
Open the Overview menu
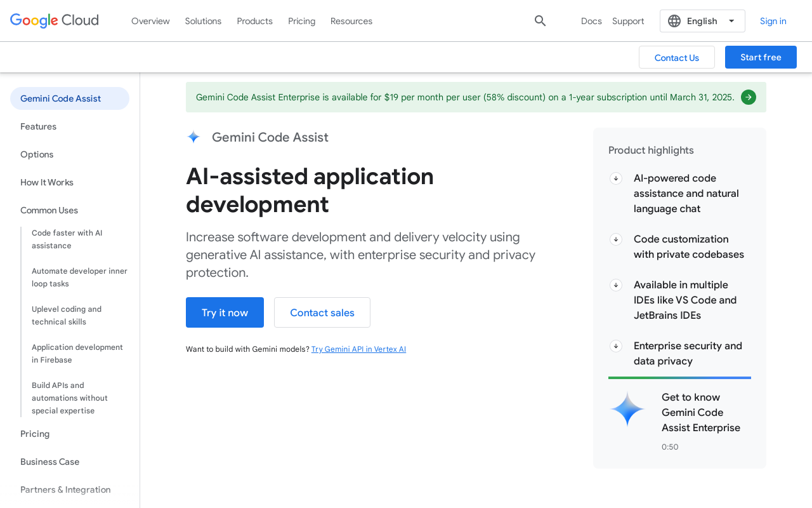pyautogui.click(x=150, y=21)
